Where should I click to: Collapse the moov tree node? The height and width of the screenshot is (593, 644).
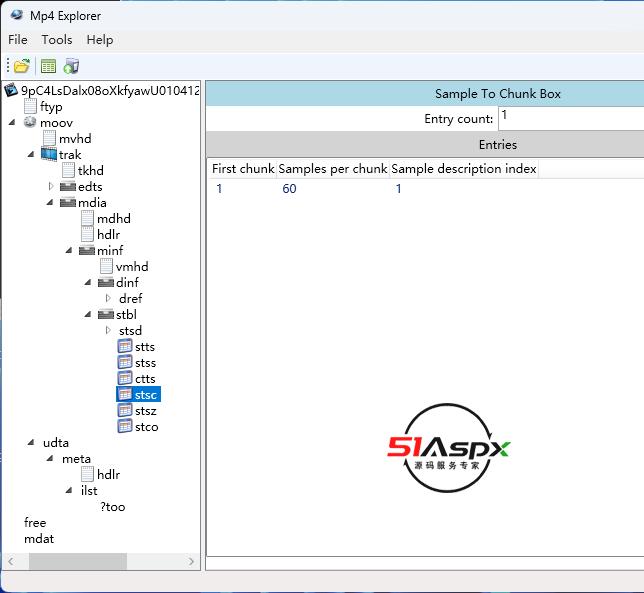click(13, 123)
